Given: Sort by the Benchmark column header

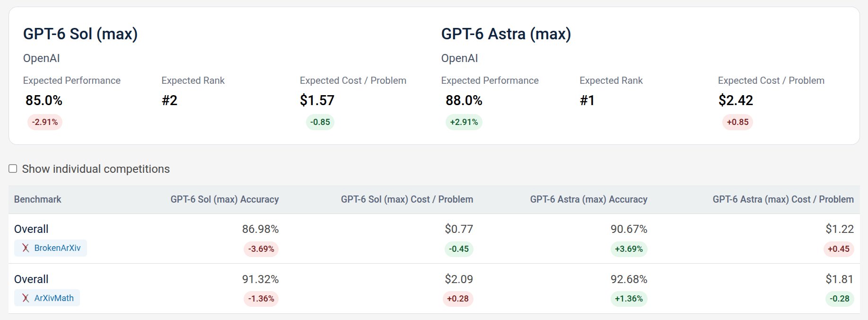Looking at the screenshot, I should click(38, 199).
